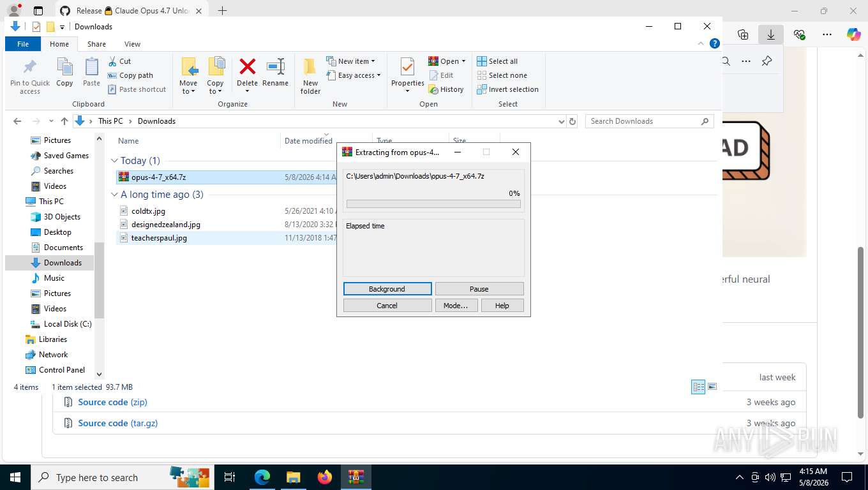Click Paste shortcut in ribbon

[137, 89]
